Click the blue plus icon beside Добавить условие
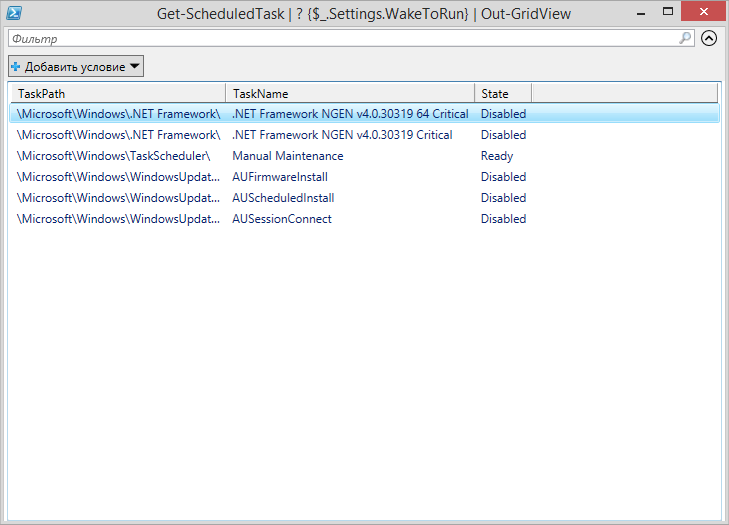This screenshot has height=525, width=729. point(16,66)
